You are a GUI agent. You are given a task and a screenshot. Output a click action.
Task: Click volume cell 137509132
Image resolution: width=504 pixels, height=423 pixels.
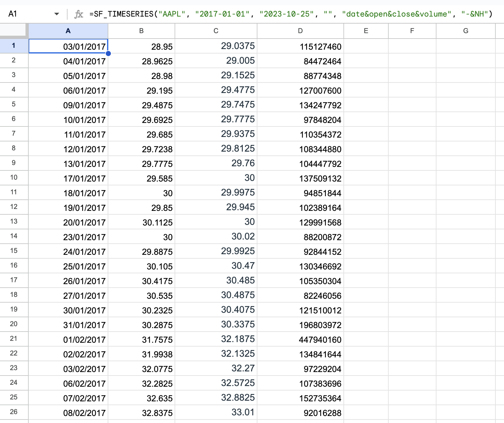point(300,178)
